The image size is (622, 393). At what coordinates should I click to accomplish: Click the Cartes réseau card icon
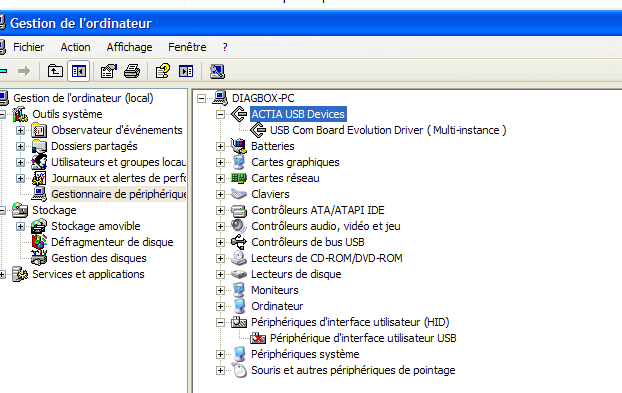239,178
